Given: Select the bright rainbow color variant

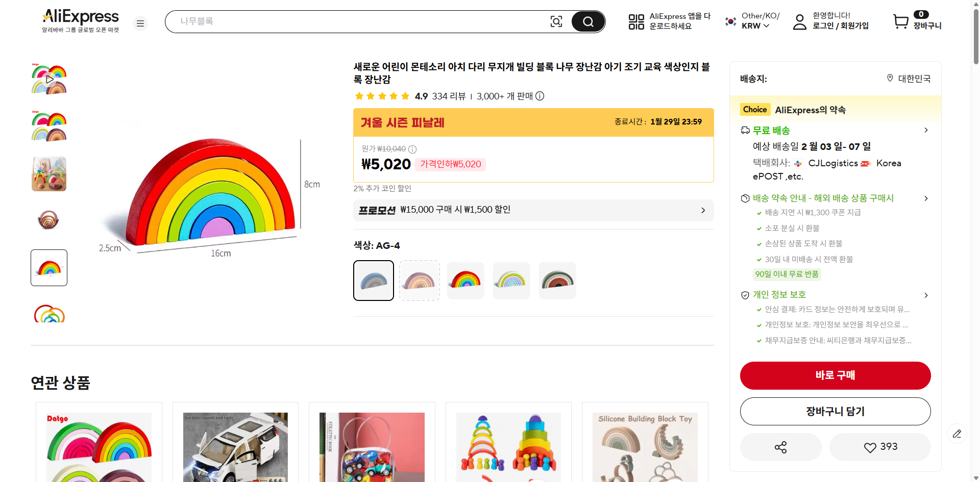Looking at the screenshot, I should click(465, 281).
